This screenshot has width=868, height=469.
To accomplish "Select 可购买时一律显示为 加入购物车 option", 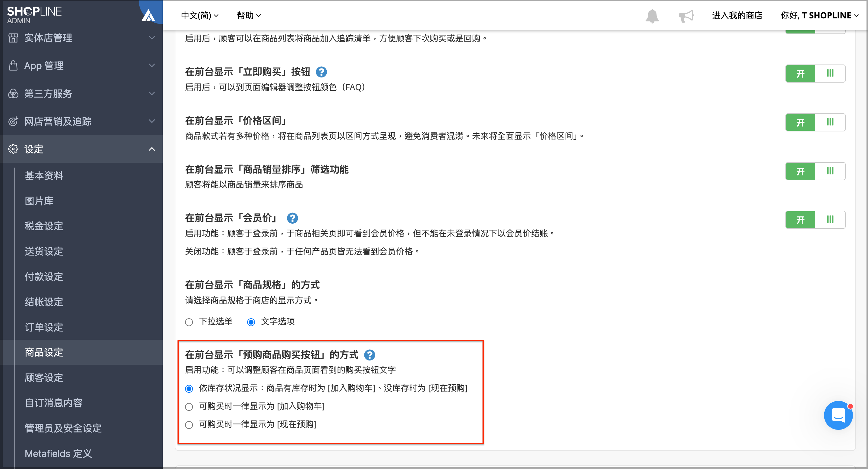I will click(x=189, y=407).
